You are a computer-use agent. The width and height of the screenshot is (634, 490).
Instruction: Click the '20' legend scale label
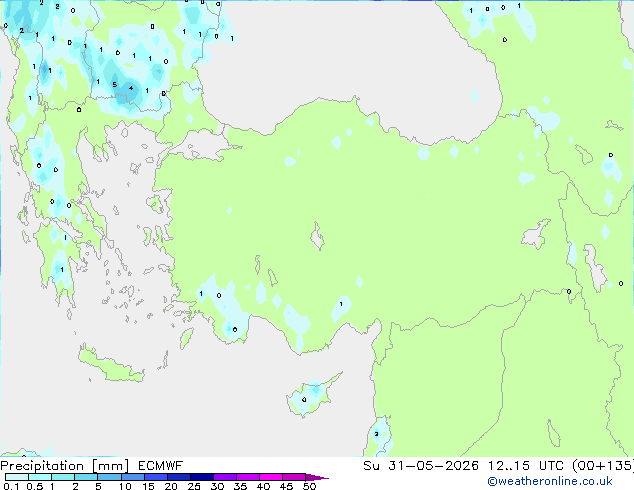point(171,486)
